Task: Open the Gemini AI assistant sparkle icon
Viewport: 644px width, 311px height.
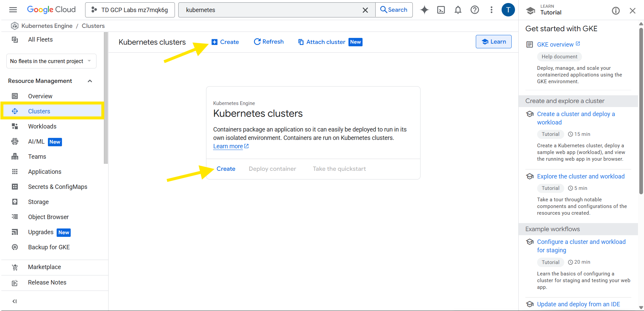Action: (x=425, y=10)
